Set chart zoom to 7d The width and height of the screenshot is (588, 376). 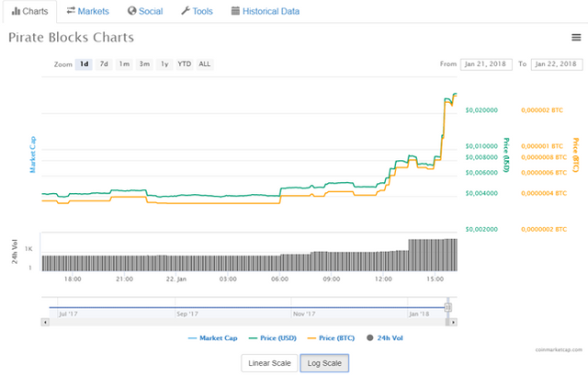pyautogui.click(x=104, y=64)
